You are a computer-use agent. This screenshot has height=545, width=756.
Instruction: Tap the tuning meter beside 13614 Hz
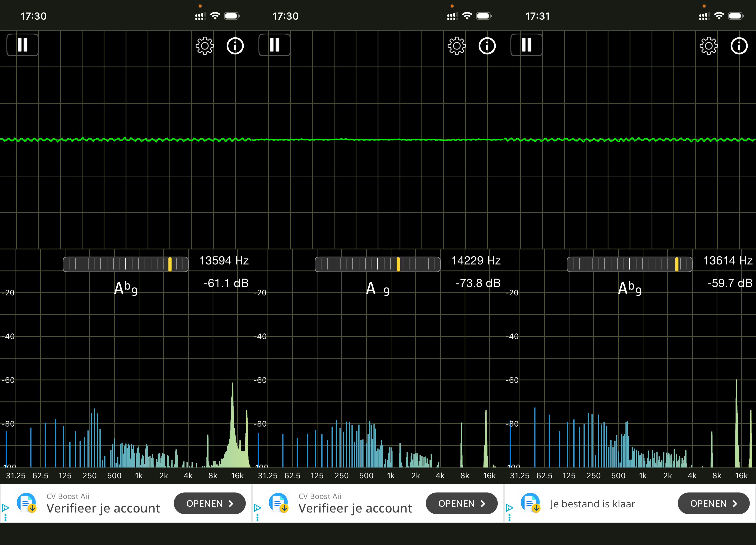tap(630, 264)
